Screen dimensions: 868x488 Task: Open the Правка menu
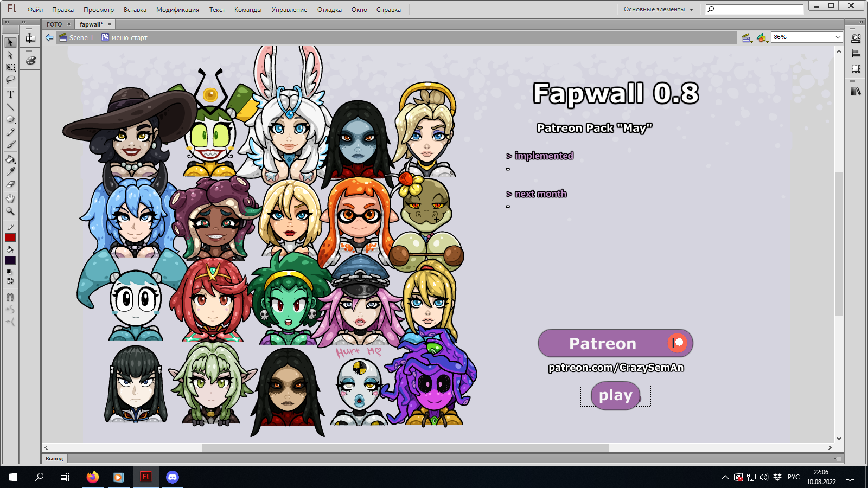click(x=63, y=10)
